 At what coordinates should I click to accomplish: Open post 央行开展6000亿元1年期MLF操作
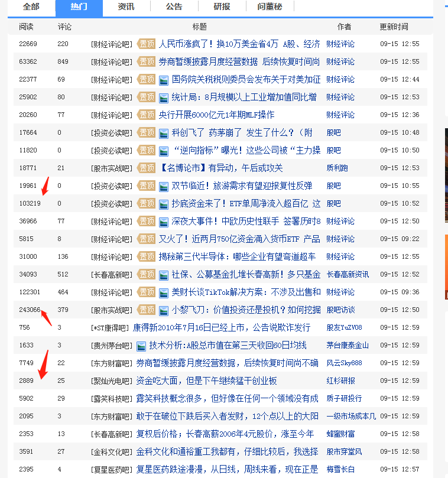216,115
